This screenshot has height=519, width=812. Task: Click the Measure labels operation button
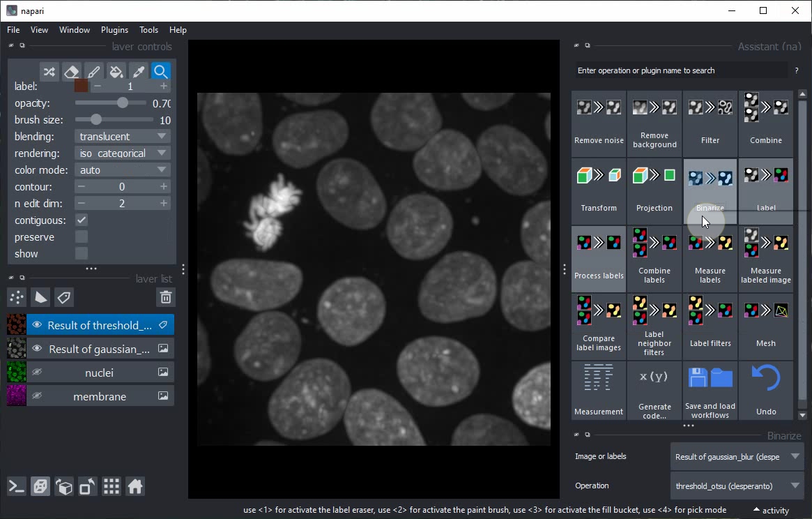[x=710, y=259]
